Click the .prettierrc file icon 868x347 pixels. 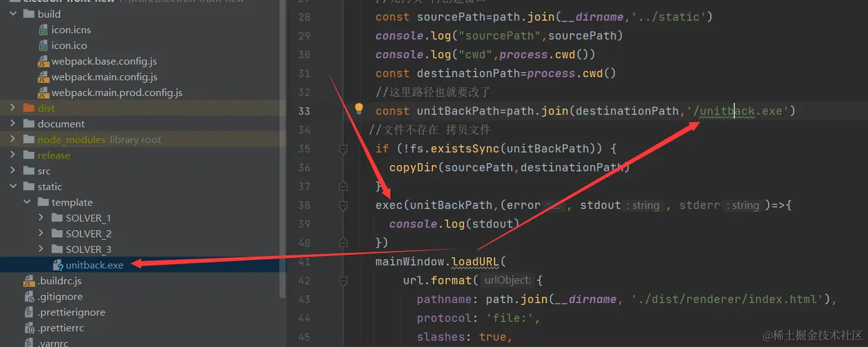29,328
